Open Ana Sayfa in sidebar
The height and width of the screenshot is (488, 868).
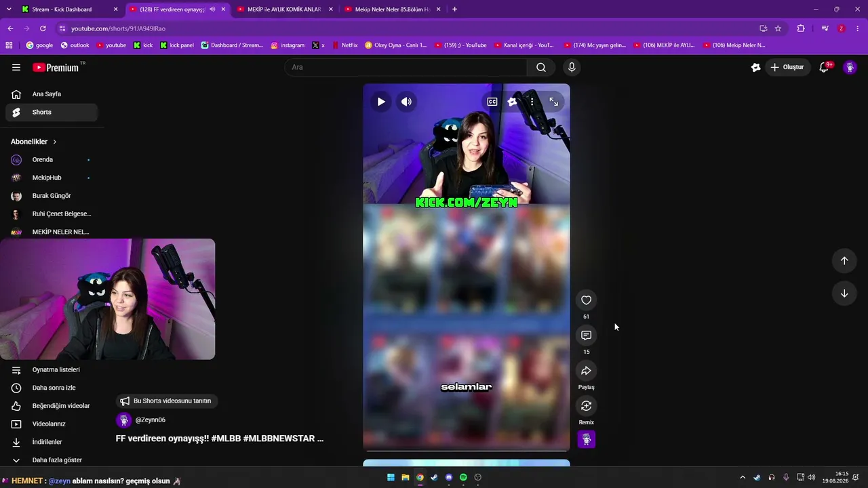pyautogui.click(x=52, y=94)
